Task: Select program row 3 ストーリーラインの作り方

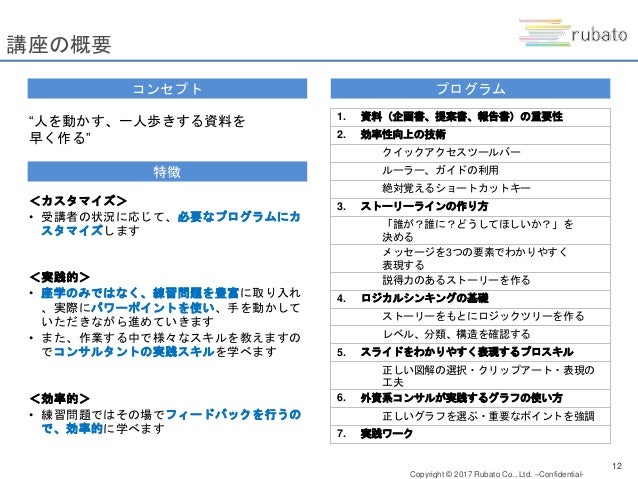Action: [x=470, y=207]
